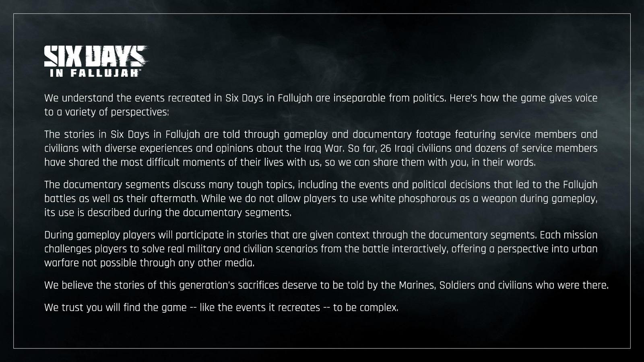Click the sentence starting "We trust you will"
This screenshot has width=644, height=362.
[x=221, y=308]
